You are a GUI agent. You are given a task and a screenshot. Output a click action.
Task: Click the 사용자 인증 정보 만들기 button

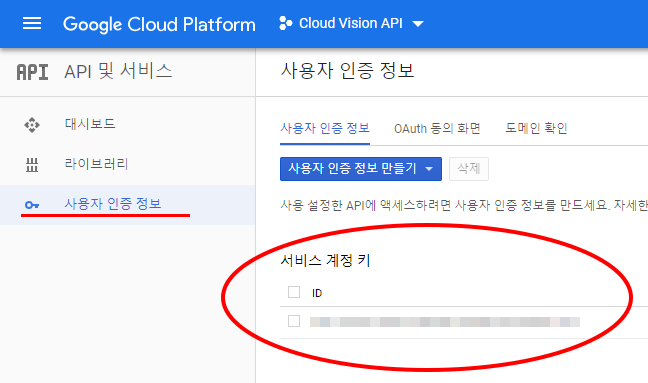click(361, 169)
